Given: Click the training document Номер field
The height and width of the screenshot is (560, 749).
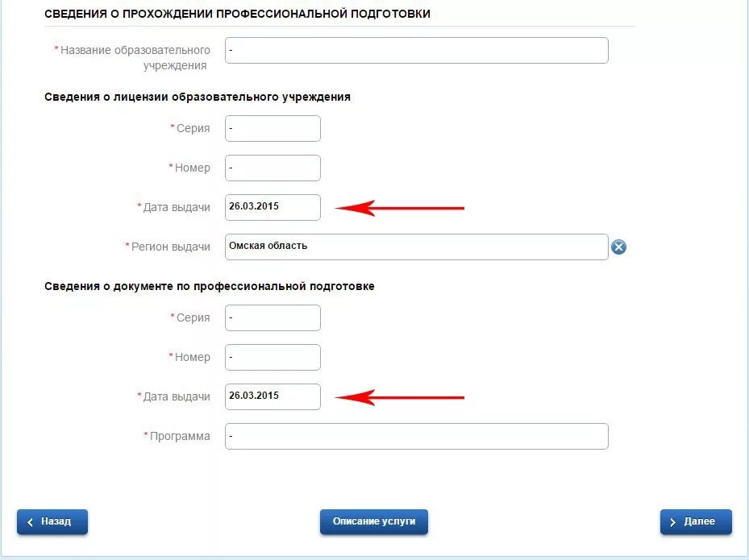Looking at the screenshot, I should [x=273, y=357].
